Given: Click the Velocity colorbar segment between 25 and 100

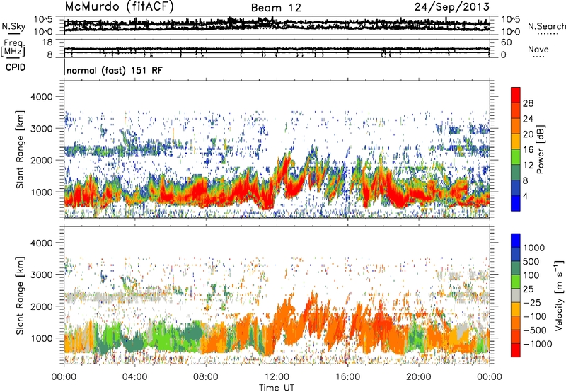Looking at the screenshot, I should 516,282.
